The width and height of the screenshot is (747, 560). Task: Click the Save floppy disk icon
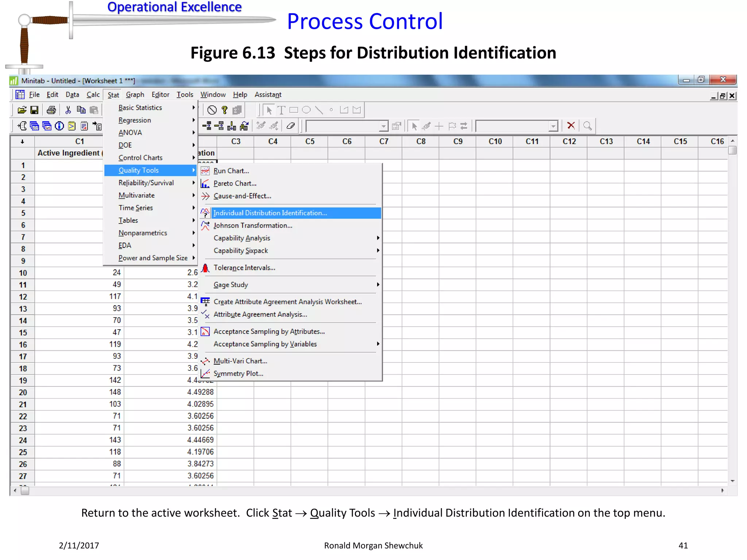pyautogui.click(x=34, y=110)
